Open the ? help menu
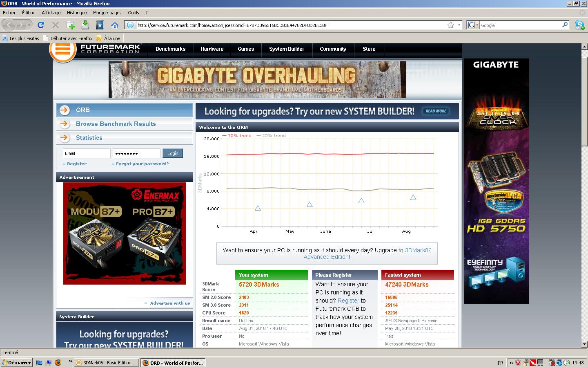588x368 pixels. click(x=147, y=13)
